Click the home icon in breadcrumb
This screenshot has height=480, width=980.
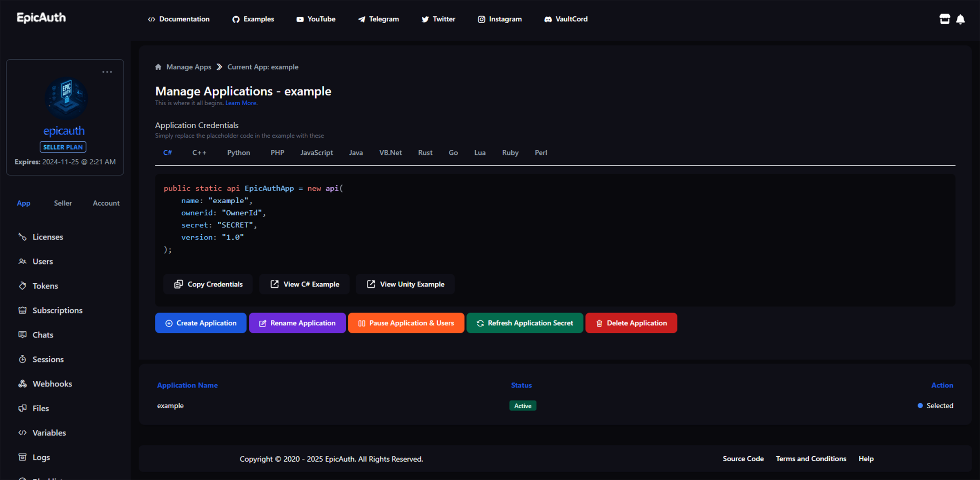pos(158,67)
